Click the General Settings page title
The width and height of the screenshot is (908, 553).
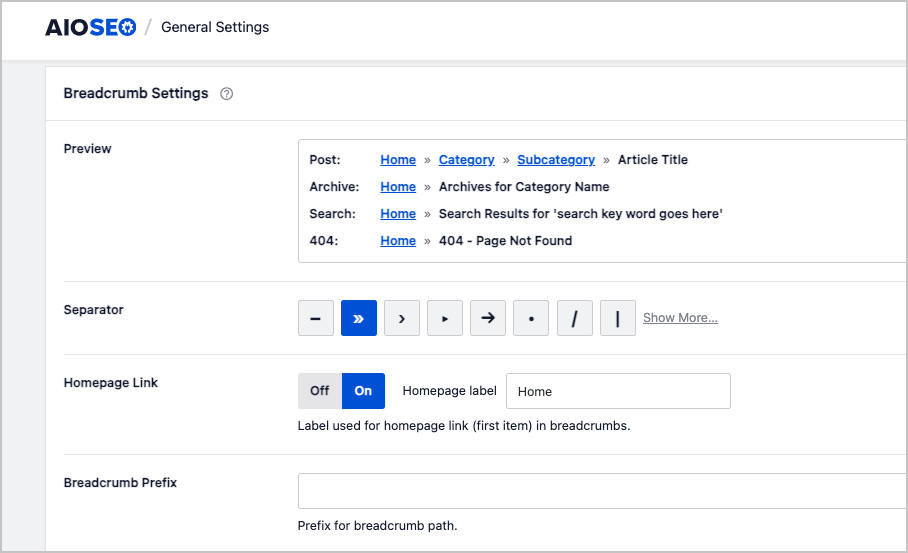(x=215, y=27)
